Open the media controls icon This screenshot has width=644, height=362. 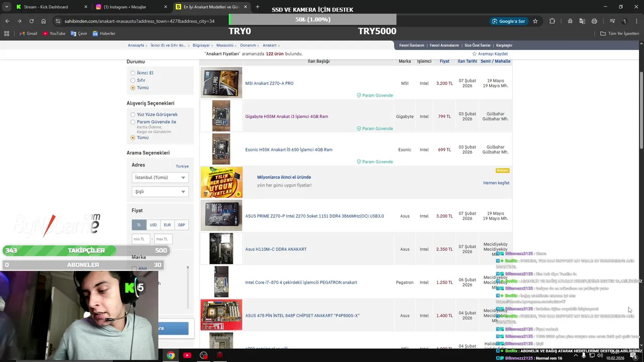click(612, 21)
